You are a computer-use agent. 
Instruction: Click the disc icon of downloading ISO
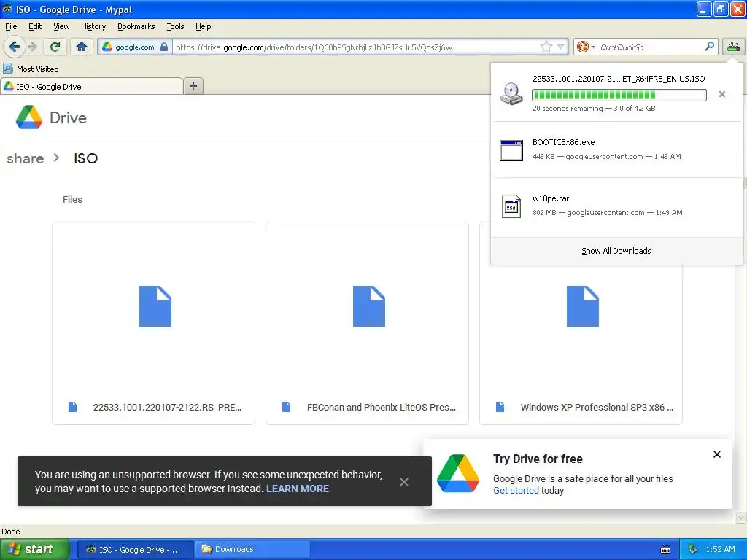tap(511, 93)
